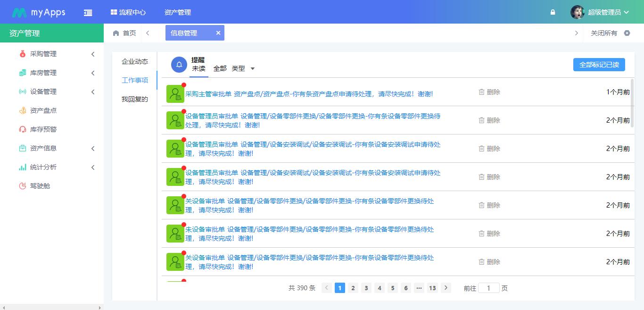Viewport: 644px width, 310px height.
Task: Click the 全部标记已读 button
Action: coord(599,64)
